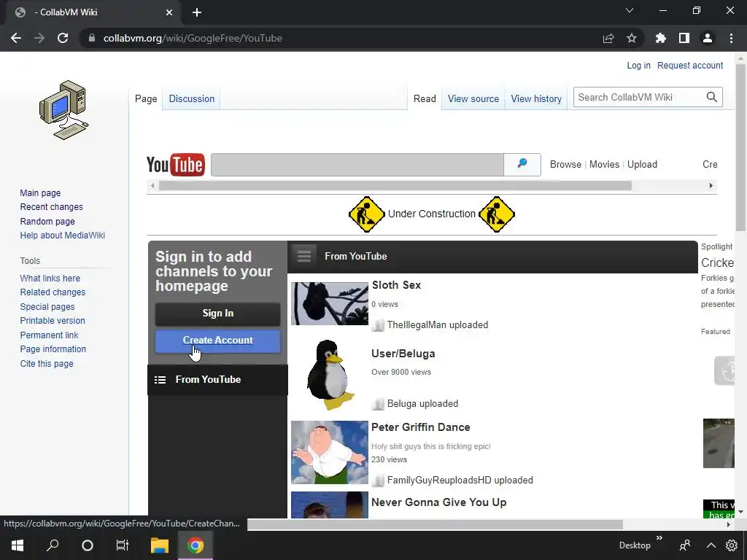Image resolution: width=747 pixels, height=560 pixels.
Task: Switch to the Discussion tab
Action: tap(192, 98)
